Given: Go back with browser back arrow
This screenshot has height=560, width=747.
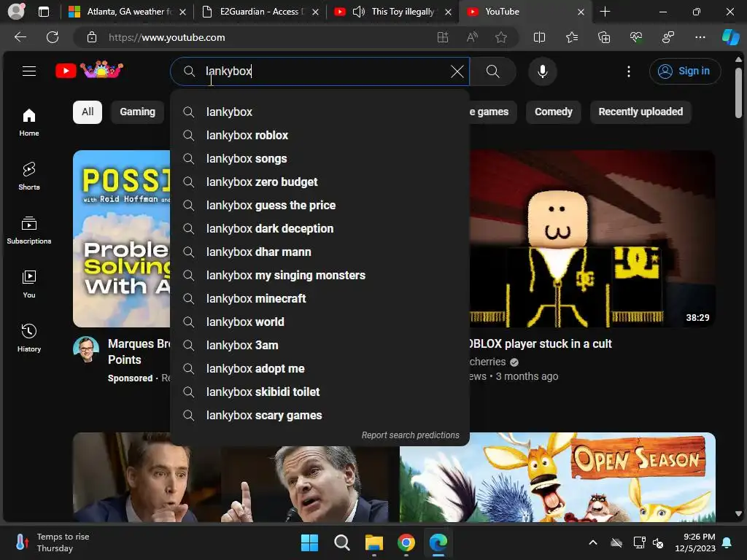Looking at the screenshot, I should click(x=20, y=37).
